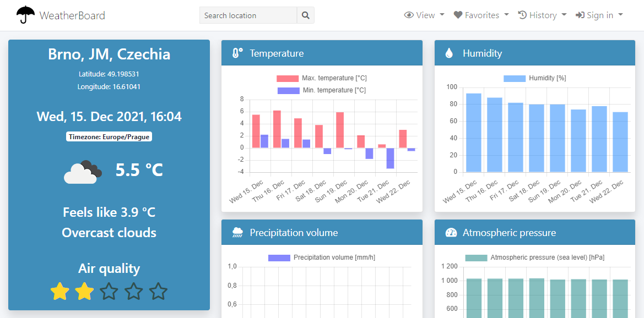The width and height of the screenshot is (644, 318).
Task: Open the View dropdown
Action: coord(424,15)
